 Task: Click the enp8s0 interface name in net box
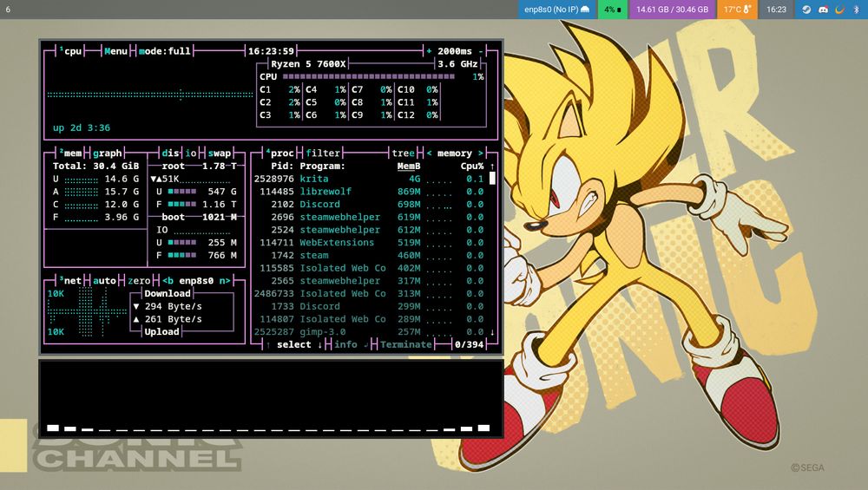click(196, 280)
